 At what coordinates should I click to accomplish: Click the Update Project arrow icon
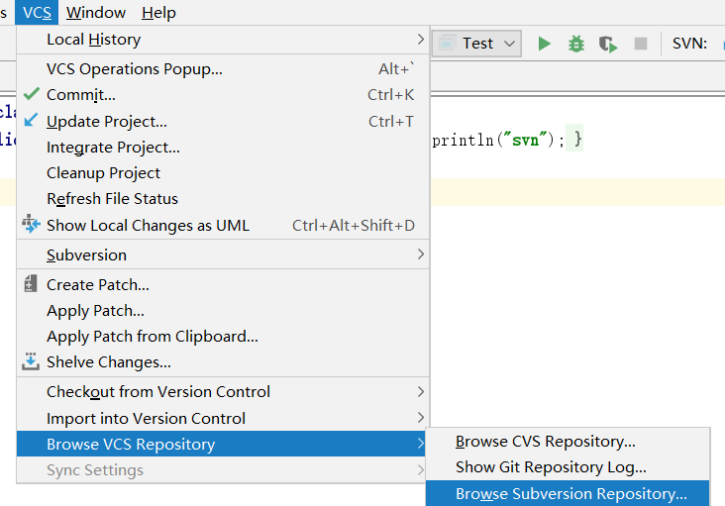tap(31, 121)
